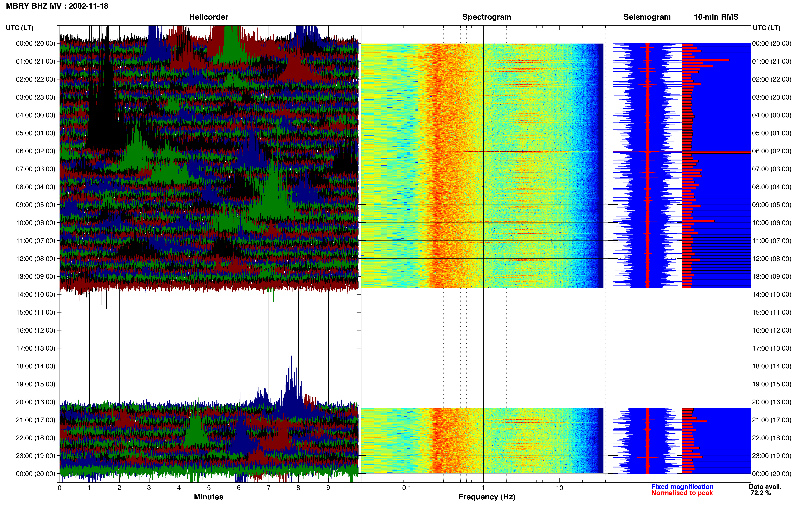Image resolution: width=812 pixels, height=508 pixels.
Task: Select the '10-min RMS' panel heading
Action: point(716,17)
